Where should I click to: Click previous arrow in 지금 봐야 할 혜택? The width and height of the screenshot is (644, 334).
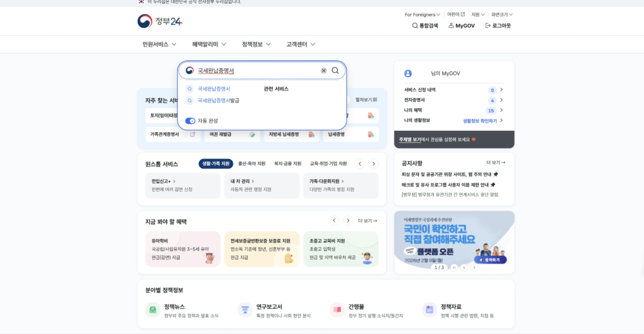(x=335, y=221)
